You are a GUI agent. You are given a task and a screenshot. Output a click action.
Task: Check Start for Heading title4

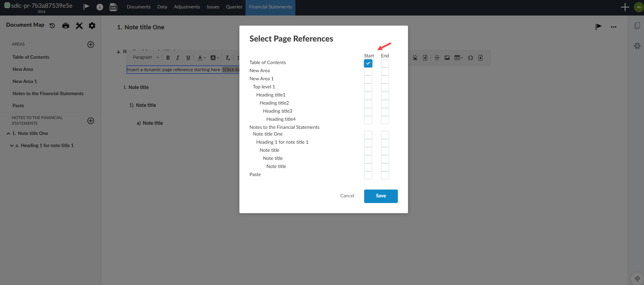click(x=368, y=120)
